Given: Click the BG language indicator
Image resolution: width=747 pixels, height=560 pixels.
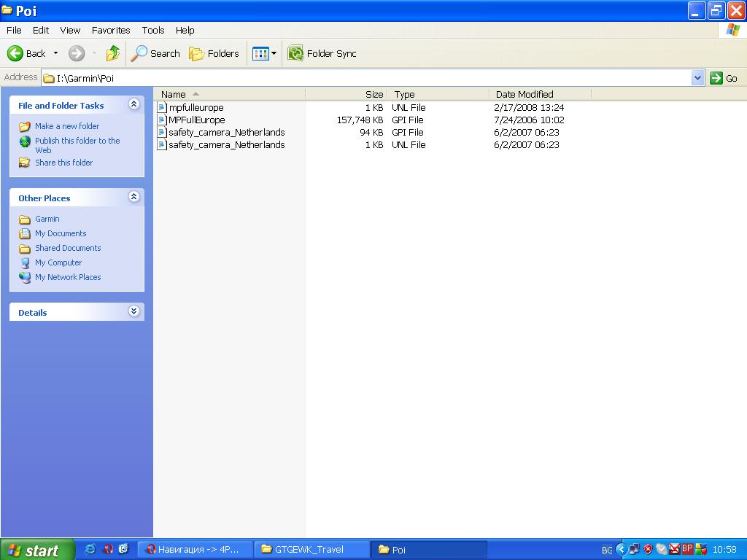Looking at the screenshot, I should tap(606, 550).
